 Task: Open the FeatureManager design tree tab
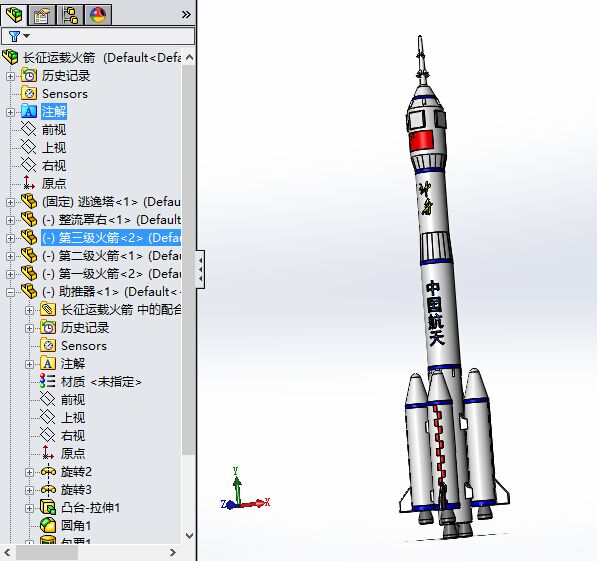click(x=14, y=14)
